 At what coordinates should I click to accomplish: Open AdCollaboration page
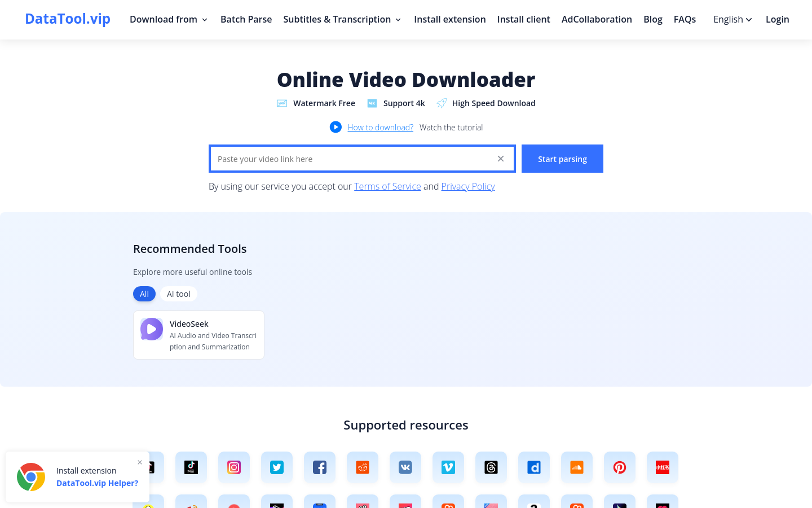coord(597,19)
